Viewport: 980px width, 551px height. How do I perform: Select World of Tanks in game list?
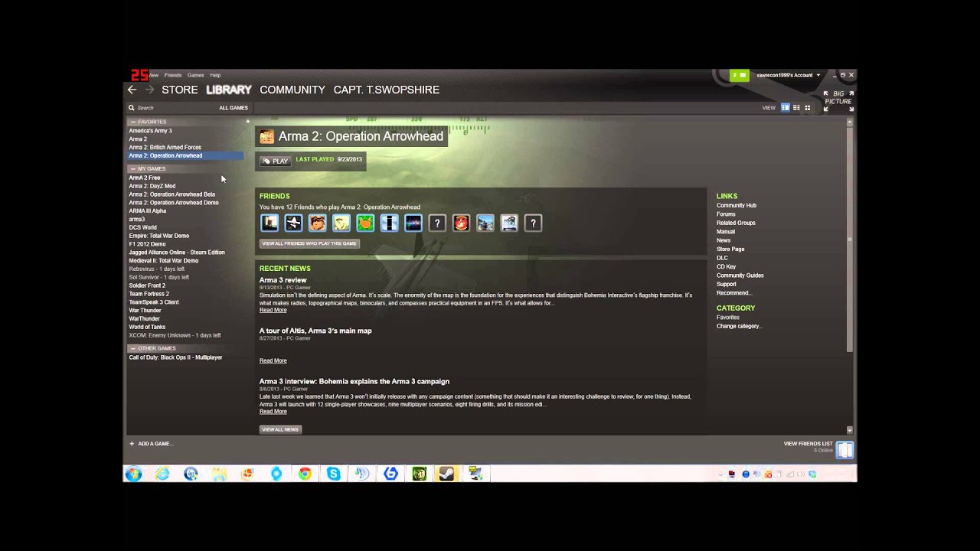coord(147,327)
